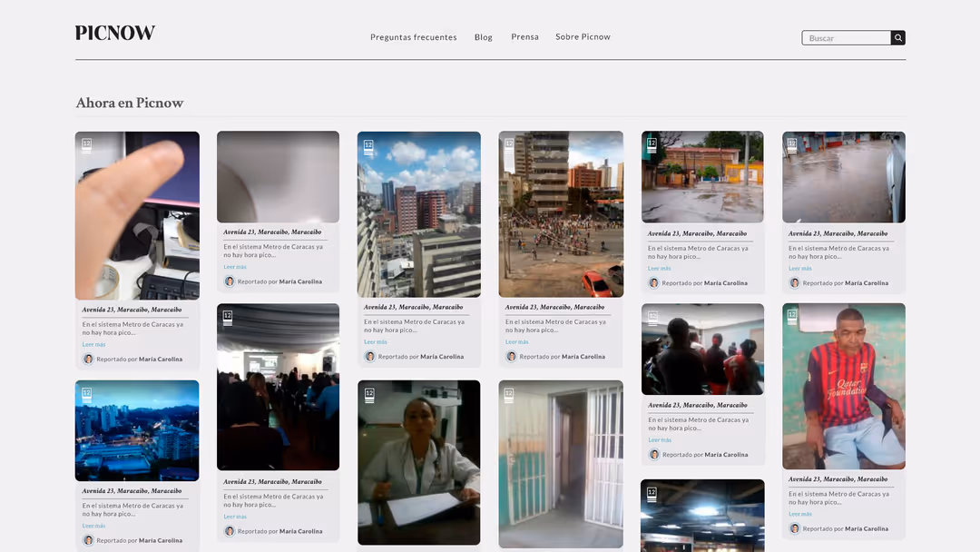Click the magnifying glass search button
The image size is (980, 552).
pyautogui.click(x=897, y=38)
